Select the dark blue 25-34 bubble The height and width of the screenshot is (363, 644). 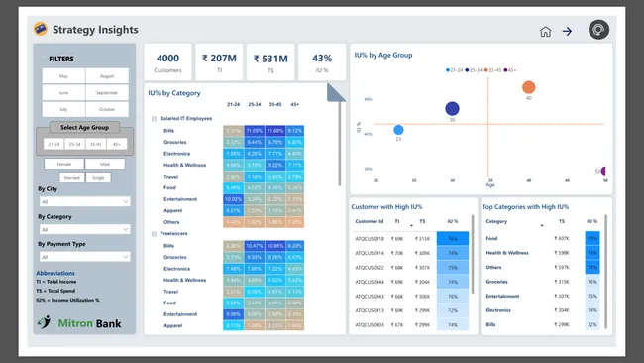pyautogui.click(x=452, y=108)
